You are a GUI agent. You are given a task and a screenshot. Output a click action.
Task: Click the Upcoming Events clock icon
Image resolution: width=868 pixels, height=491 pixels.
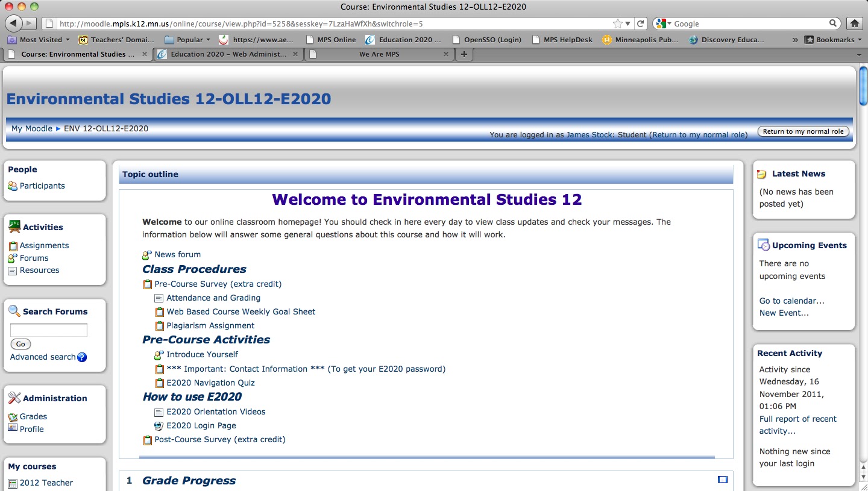click(x=762, y=245)
